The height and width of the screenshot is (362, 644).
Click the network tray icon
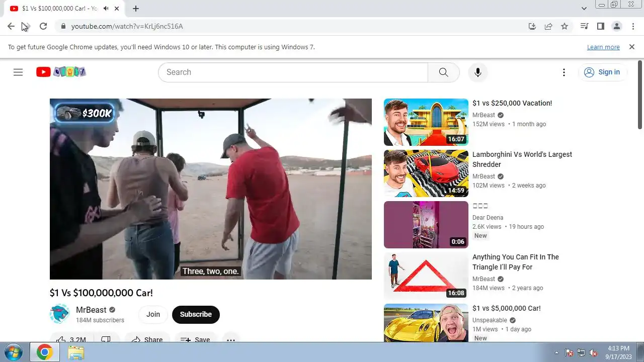[x=581, y=352]
